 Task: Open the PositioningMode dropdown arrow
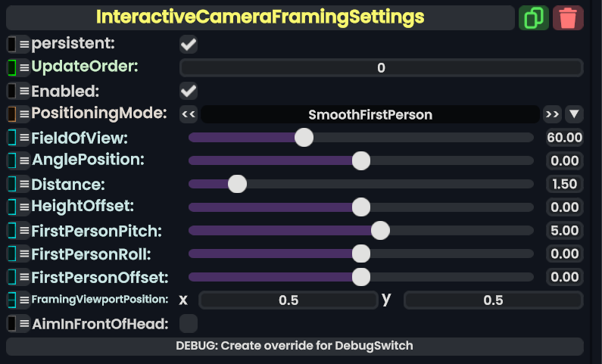[575, 114]
